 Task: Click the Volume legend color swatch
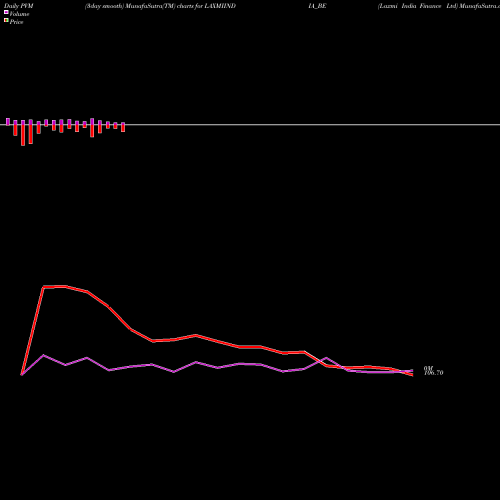click(x=6, y=12)
